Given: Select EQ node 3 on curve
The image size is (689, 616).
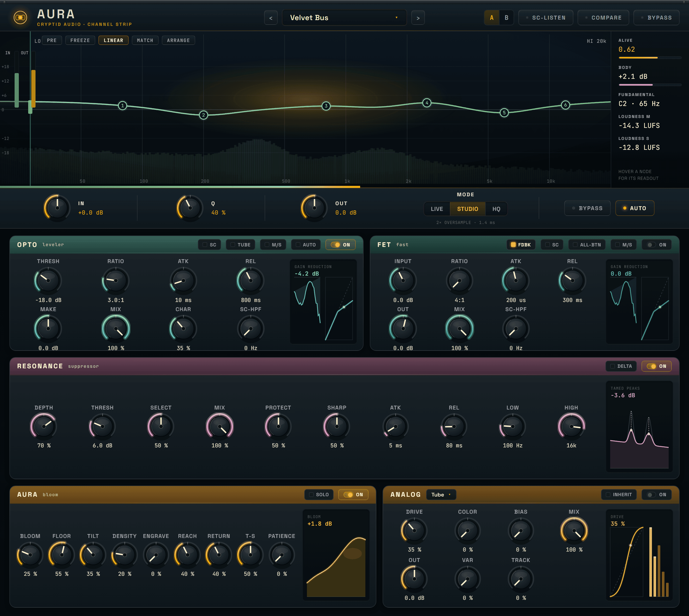Looking at the screenshot, I should (x=326, y=106).
